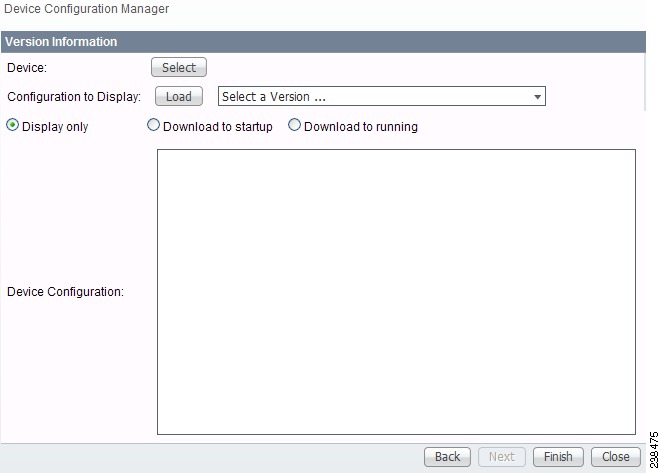Click the Device Configuration Manager title
The image size is (659, 473).
87,9
